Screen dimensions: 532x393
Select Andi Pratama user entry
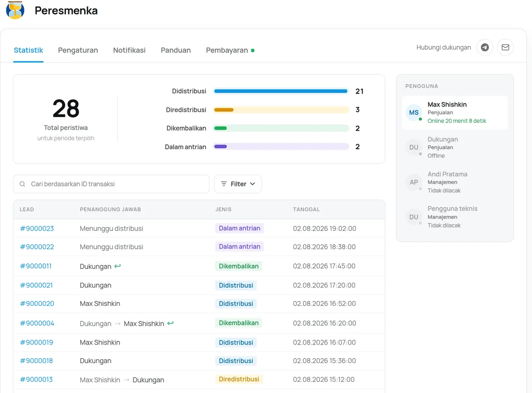[455, 182]
